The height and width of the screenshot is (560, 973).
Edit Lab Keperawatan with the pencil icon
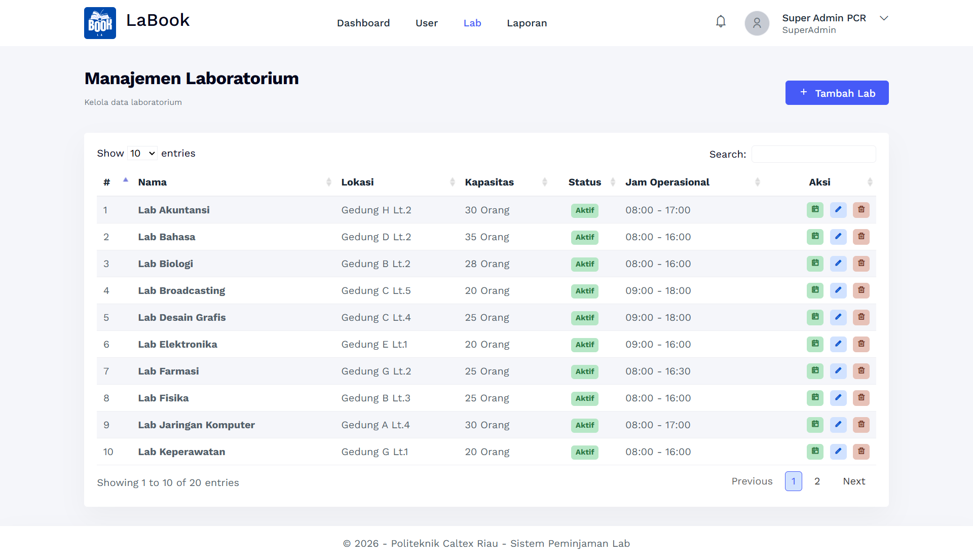(x=838, y=452)
